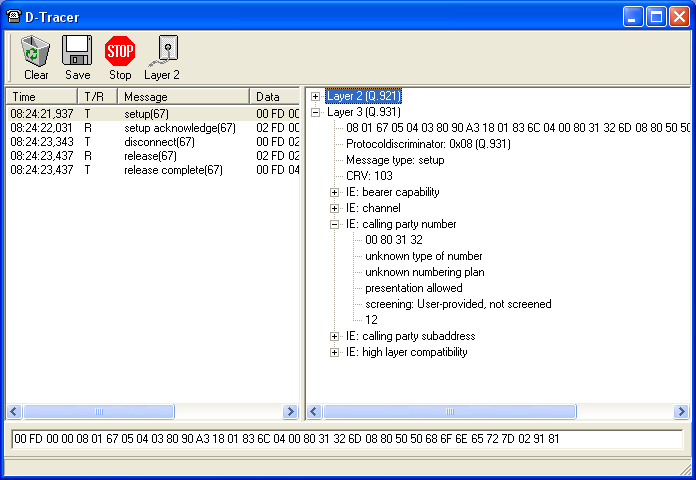This screenshot has width=696, height=480.
Task: Expand IE: high layer compatibility node
Action: pos(335,352)
